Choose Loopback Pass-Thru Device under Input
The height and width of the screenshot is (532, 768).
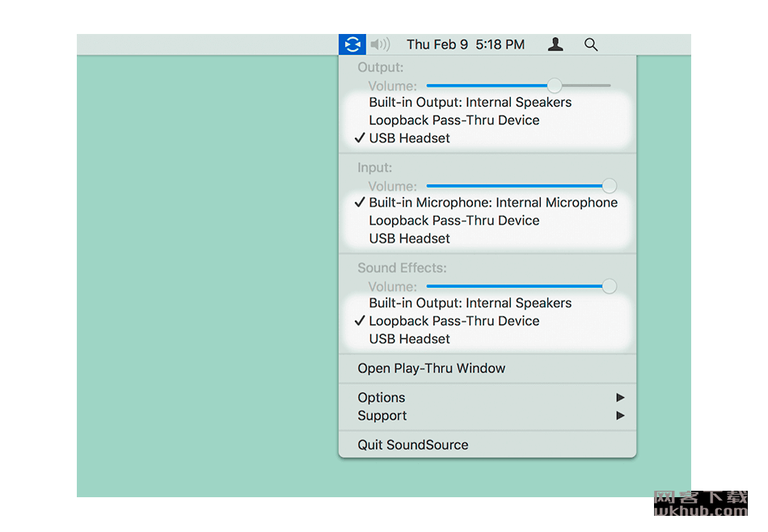487,221
